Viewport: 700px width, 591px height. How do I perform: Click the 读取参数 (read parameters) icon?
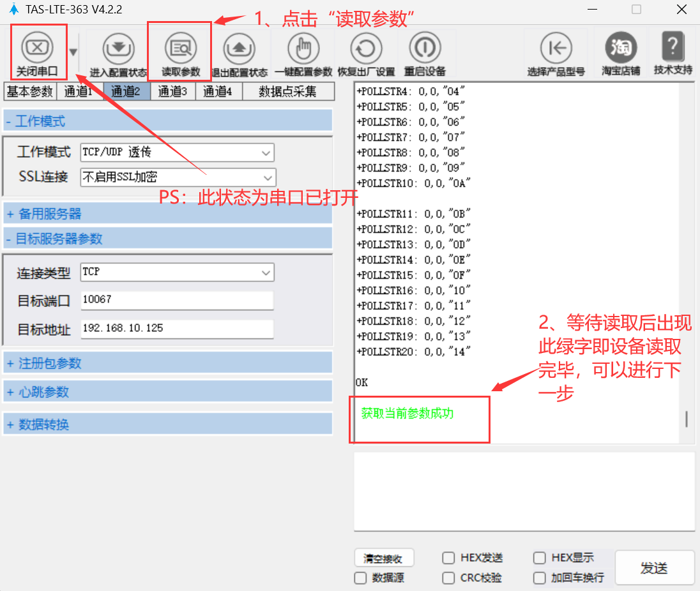(x=180, y=49)
